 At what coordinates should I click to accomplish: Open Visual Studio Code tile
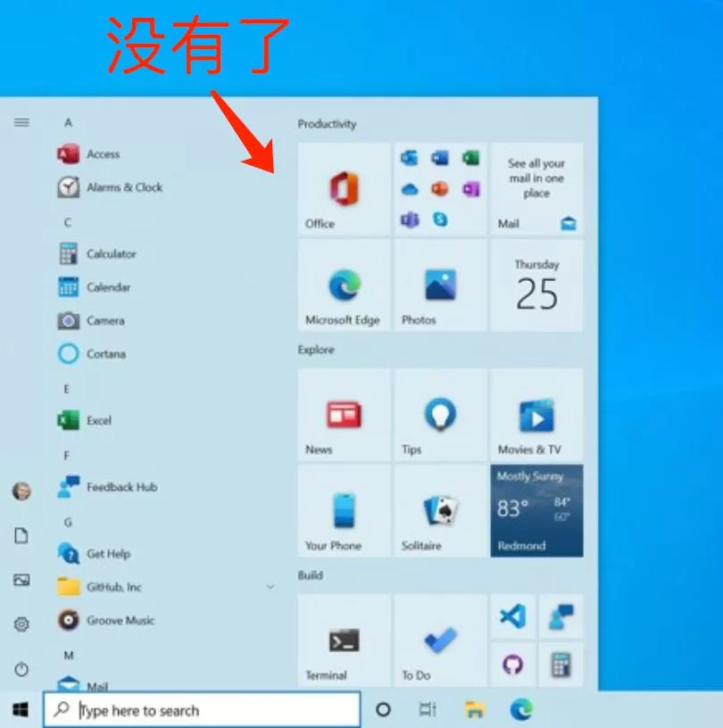[x=512, y=616]
